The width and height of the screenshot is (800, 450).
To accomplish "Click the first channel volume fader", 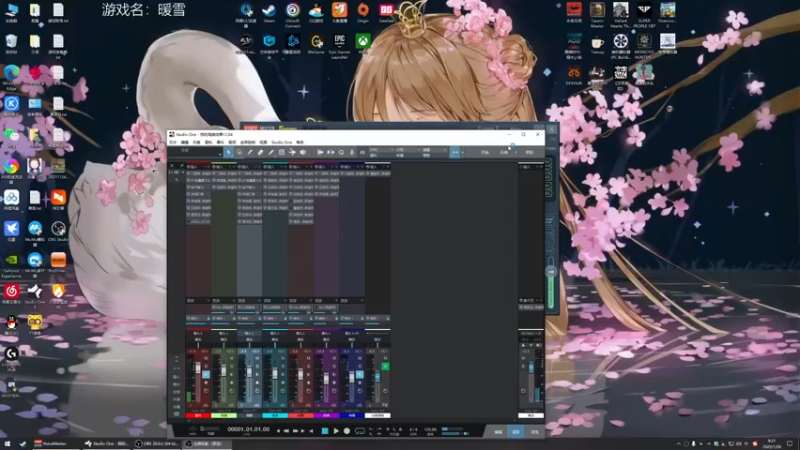I will tap(198, 368).
